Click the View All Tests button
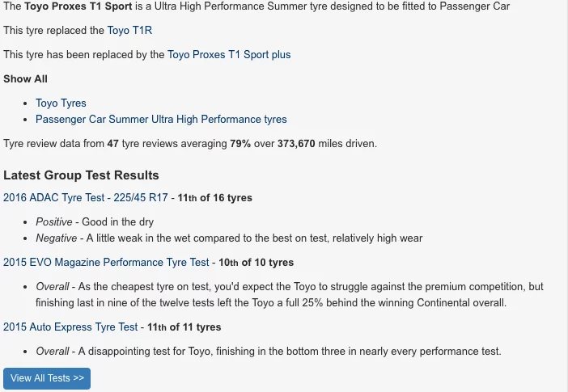Image resolution: width=568 pixels, height=392 pixels. 47,378
